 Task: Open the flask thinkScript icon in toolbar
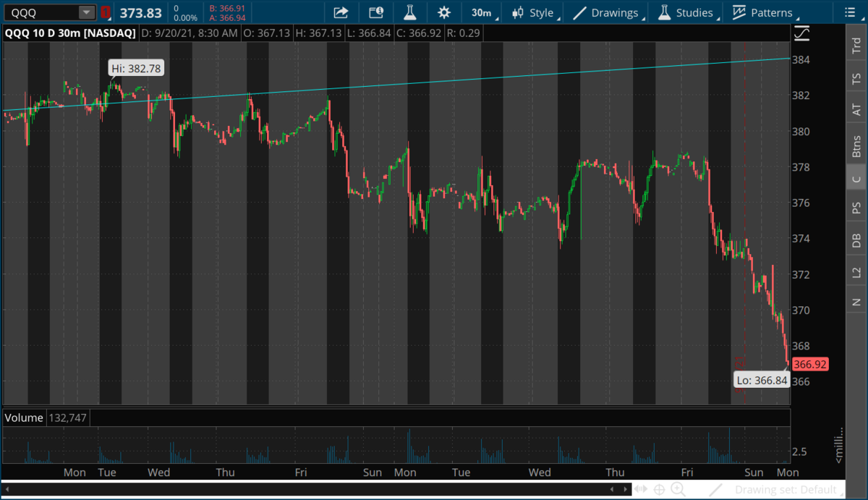[x=410, y=12]
